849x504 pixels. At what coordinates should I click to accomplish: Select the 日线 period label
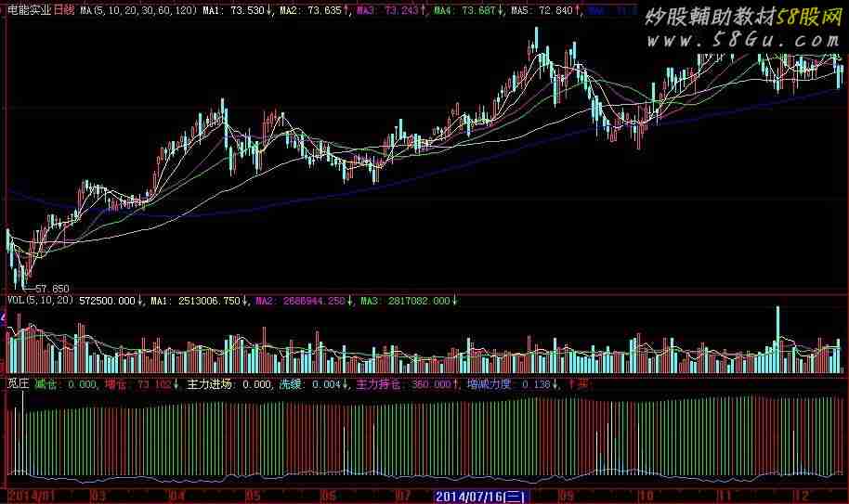[64, 10]
